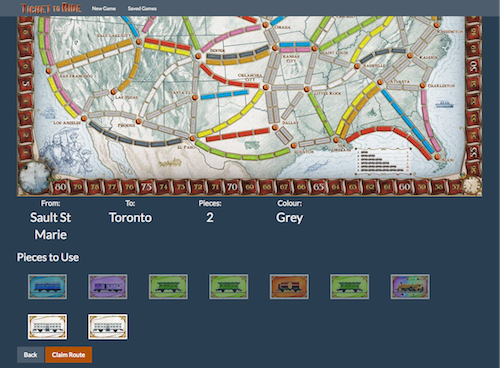The height and width of the screenshot is (368, 500).
Task: Pick the green train card left of the orange card
Action: [229, 287]
